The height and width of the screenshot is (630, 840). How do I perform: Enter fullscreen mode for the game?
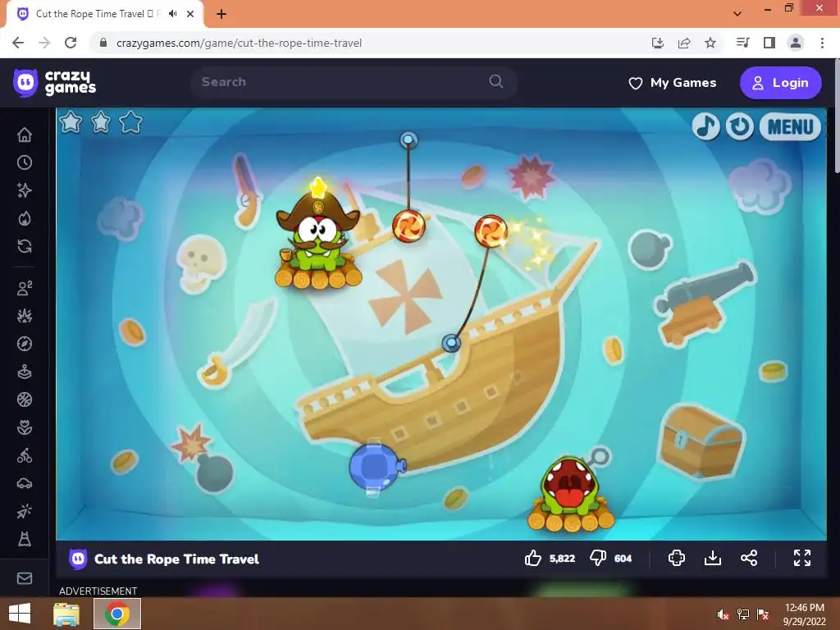click(x=802, y=558)
